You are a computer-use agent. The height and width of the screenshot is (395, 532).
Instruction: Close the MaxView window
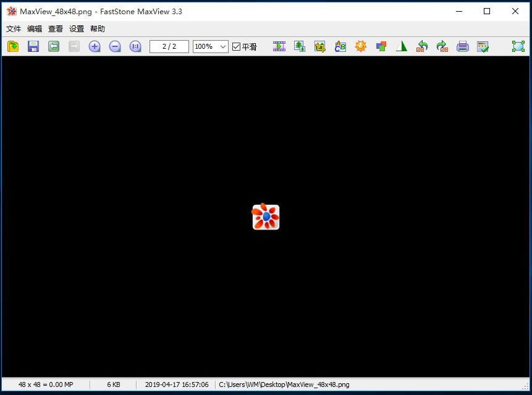click(x=515, y=11)
